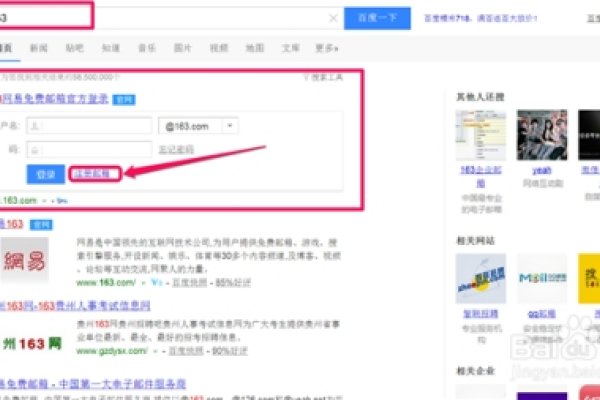Open 百度快照 for the gzdysx result
600x400 pixels.
tap(186, 351)
